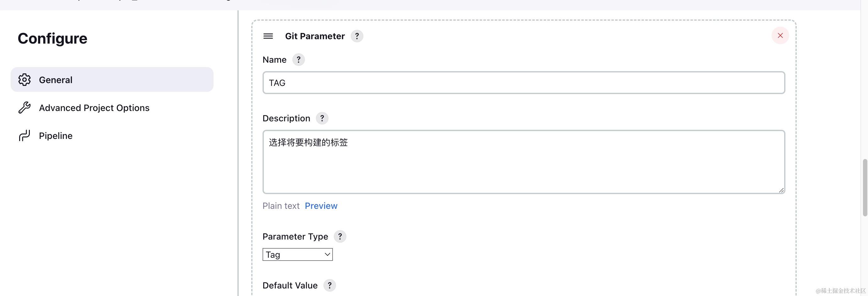Click inside the Description text area

pos(524,162)
